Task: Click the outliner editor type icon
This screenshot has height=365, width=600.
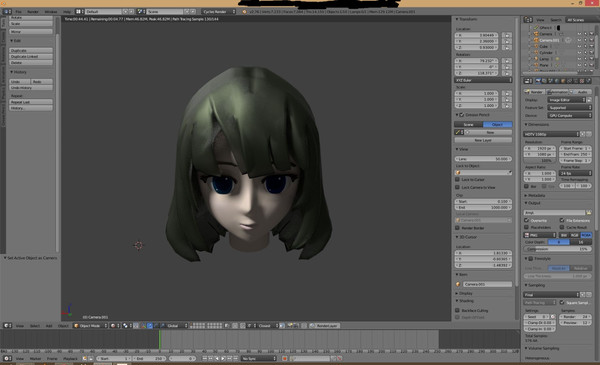Action: [x=528, y=20]
